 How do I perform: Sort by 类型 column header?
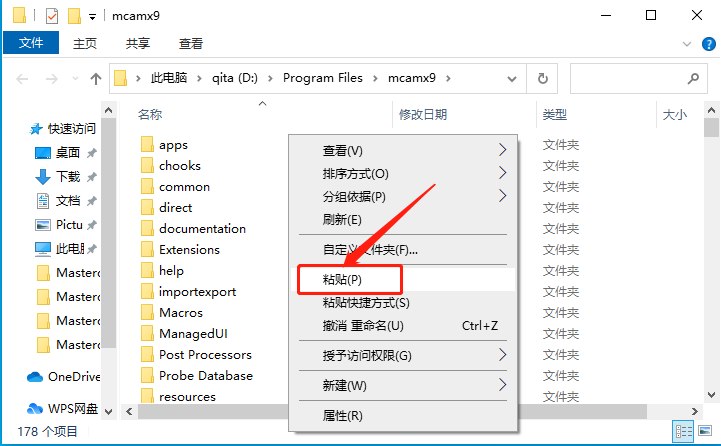(555, 114)
